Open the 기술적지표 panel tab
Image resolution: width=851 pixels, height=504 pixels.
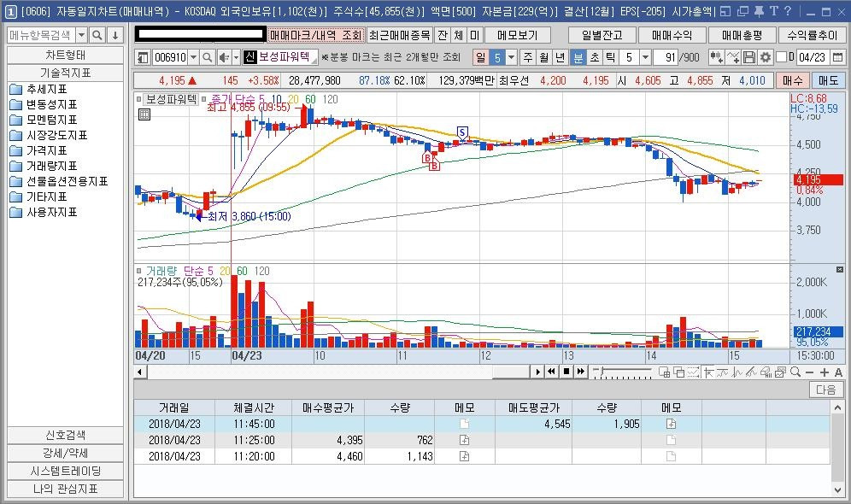coord(65,73)
